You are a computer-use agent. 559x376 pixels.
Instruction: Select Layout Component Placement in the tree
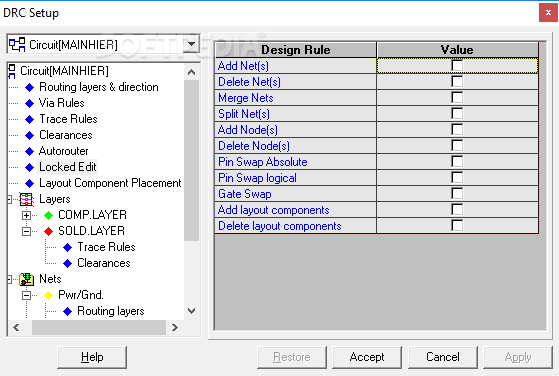[x=110, y=183]
